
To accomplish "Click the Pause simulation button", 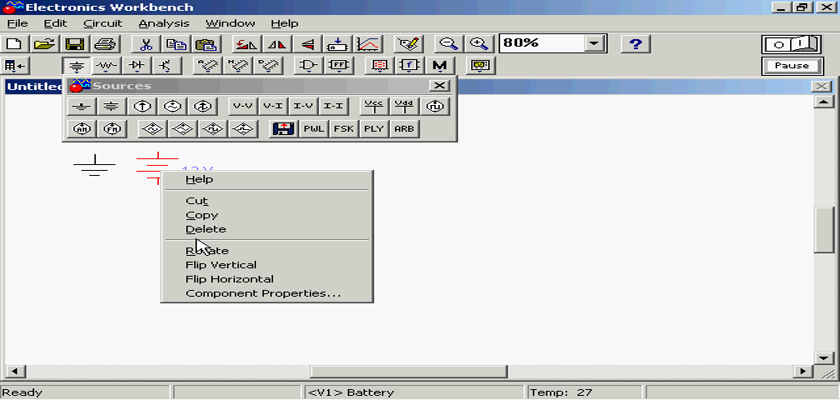I will point(792,66).
